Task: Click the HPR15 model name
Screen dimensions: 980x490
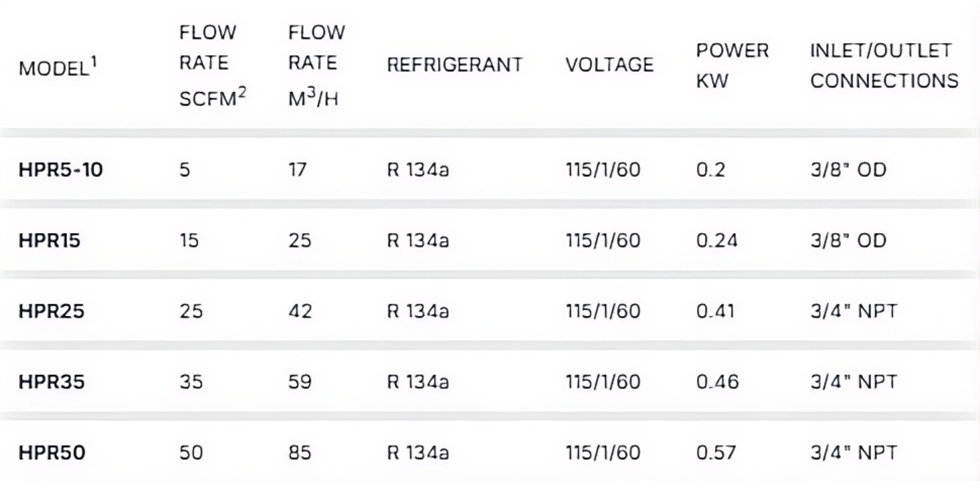Action: point(50,240)
